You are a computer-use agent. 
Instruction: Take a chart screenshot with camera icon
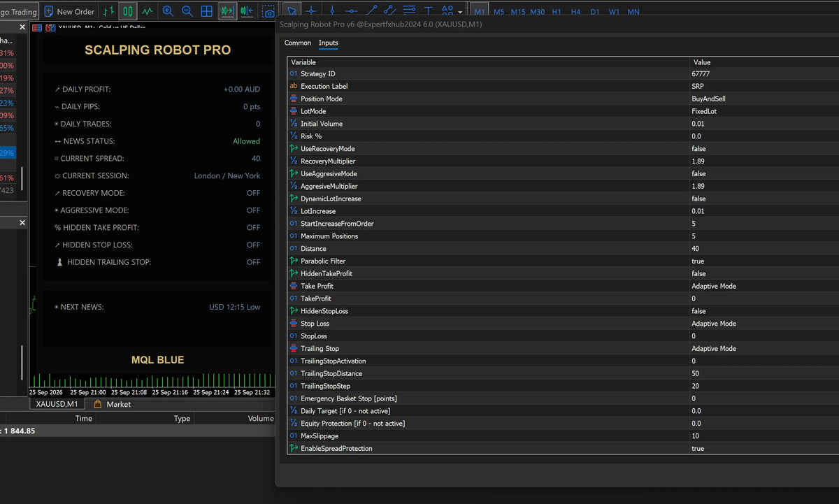[x=268, y=12]
